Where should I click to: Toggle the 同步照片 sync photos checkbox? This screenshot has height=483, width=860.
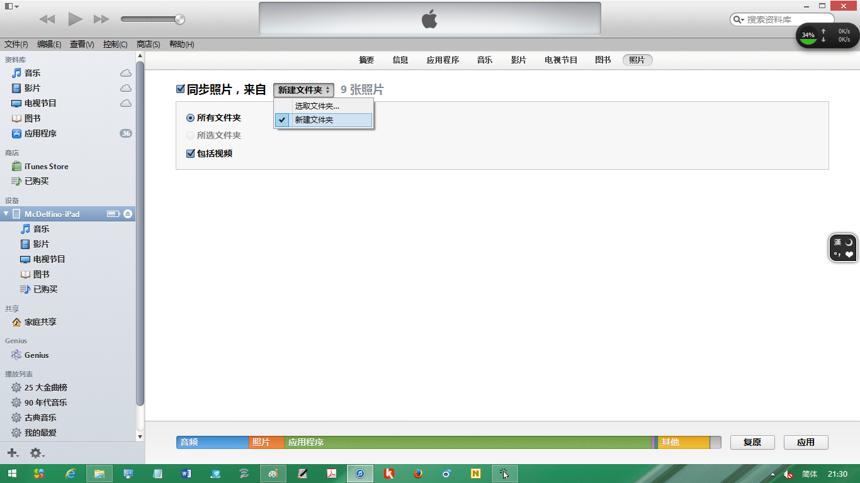coord(180,89)
